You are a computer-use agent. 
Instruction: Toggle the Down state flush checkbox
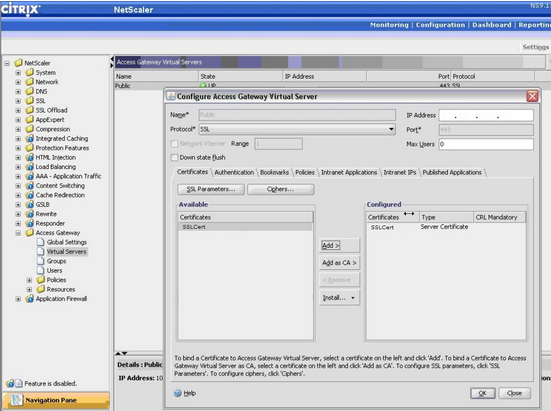click(174, 157)
